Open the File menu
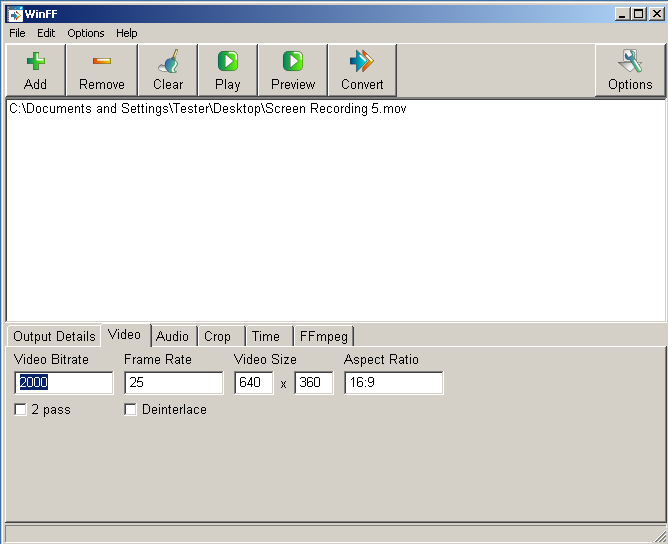Image resolution: width=668 pixels, height=544 pixels. [17, 33]
